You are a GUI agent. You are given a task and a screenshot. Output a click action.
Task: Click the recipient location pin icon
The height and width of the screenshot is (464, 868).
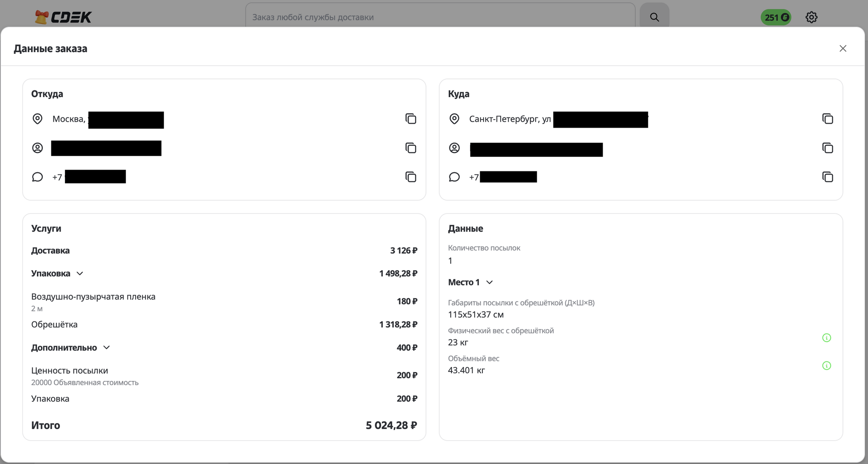point(454,119)
